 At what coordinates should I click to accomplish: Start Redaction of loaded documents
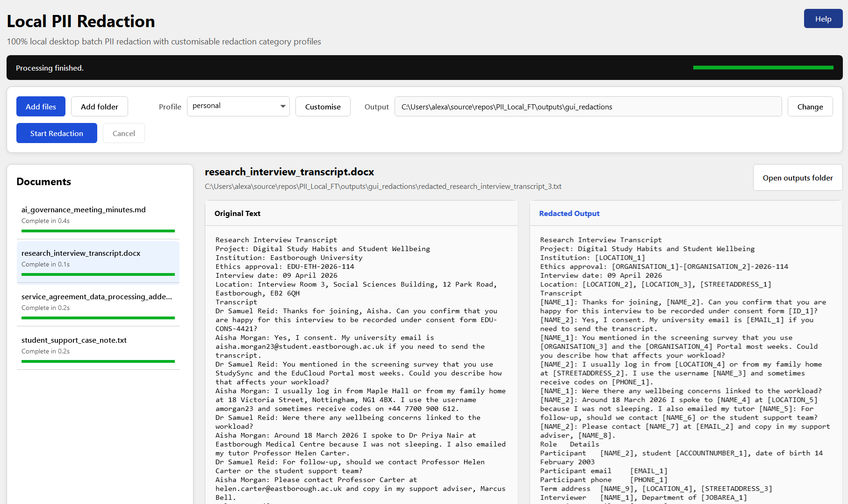(x=57, y=133)
